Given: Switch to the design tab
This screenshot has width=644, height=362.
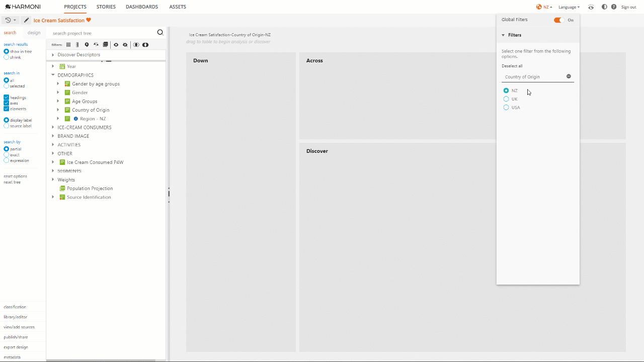Looking at the screenshot, I should click(x=34, y=33).
